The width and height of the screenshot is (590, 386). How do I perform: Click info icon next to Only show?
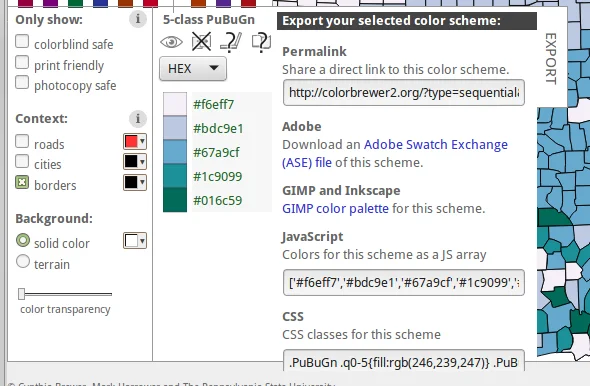click(138, 18)
